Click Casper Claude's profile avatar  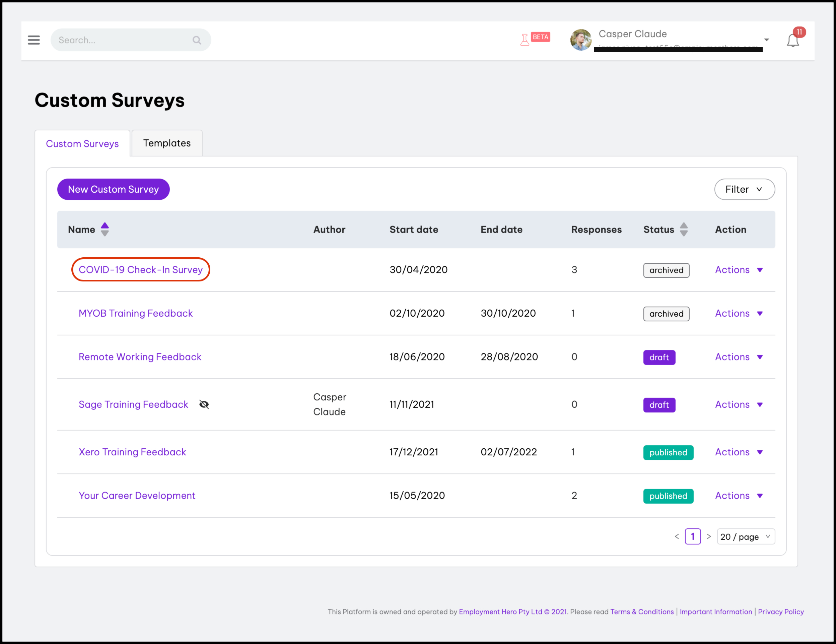pyautogui.click(x=580, y=40)
